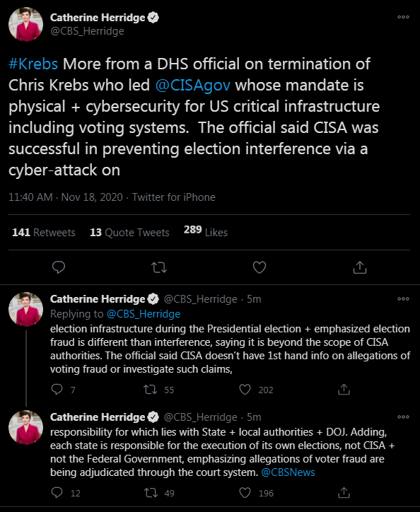
Task: Open more options on the main tweet
Action: click(403, 17)
